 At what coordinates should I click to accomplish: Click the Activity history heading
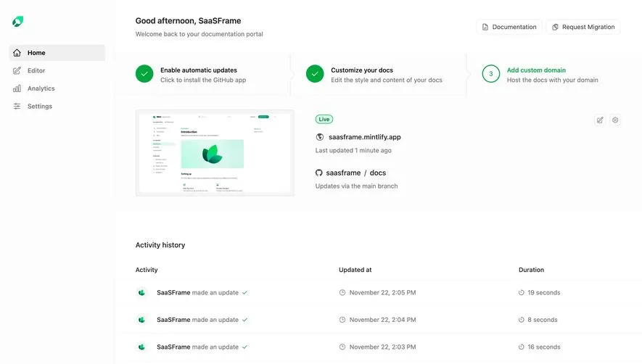pos(160,245)
